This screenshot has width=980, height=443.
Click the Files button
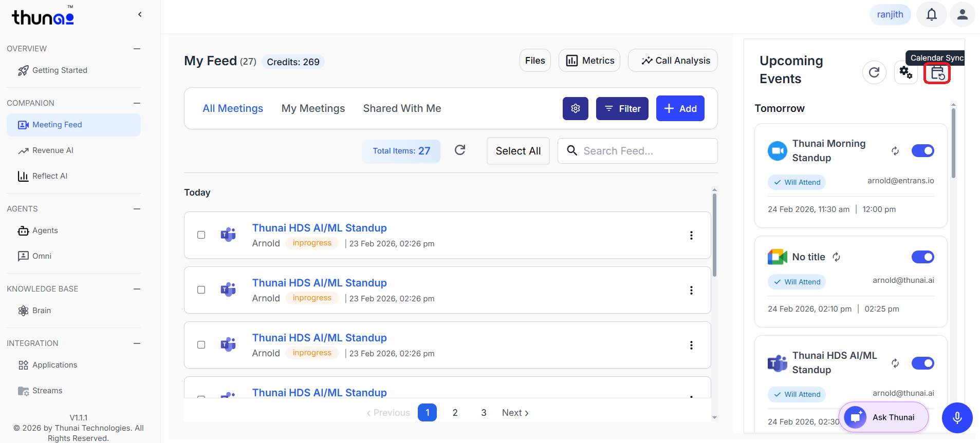click(x=535, y=61)
